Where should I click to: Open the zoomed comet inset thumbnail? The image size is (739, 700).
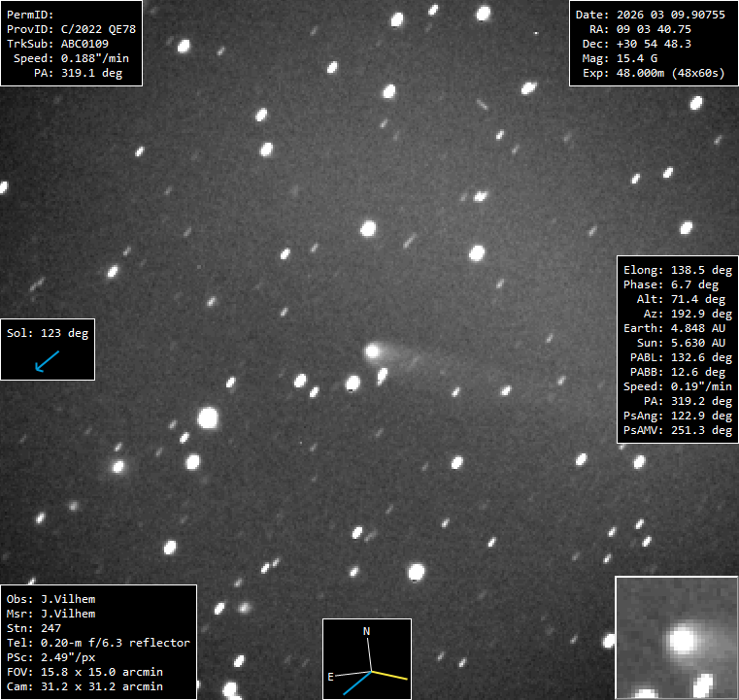click(x=676, y=637)
